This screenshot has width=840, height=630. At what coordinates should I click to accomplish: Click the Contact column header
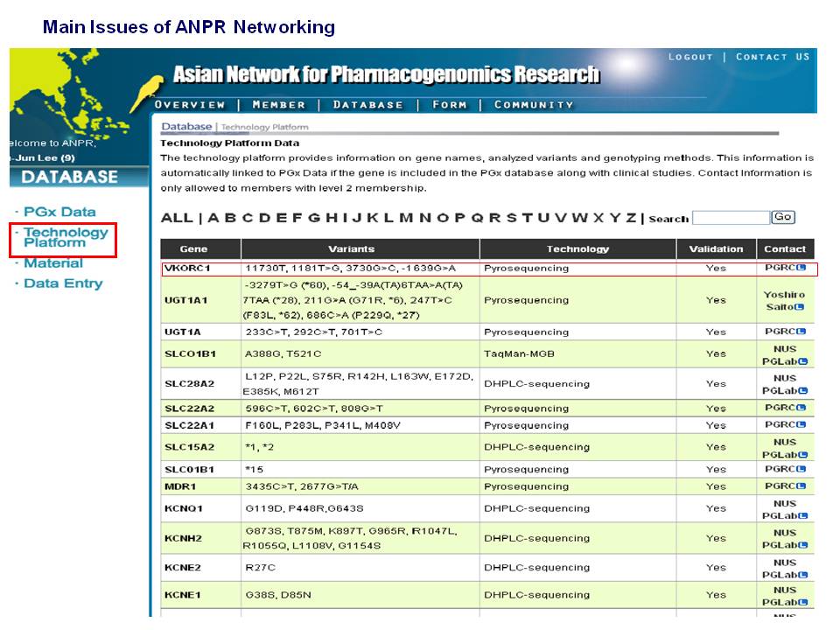point(785,249)
